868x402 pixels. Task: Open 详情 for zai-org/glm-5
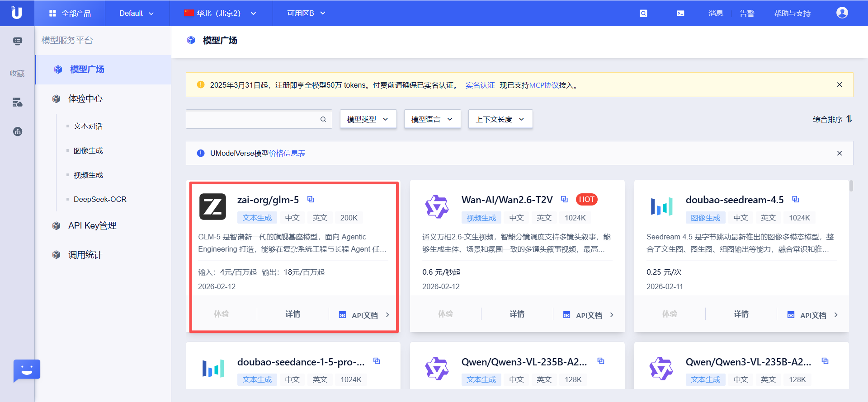(x=292, y=314)
